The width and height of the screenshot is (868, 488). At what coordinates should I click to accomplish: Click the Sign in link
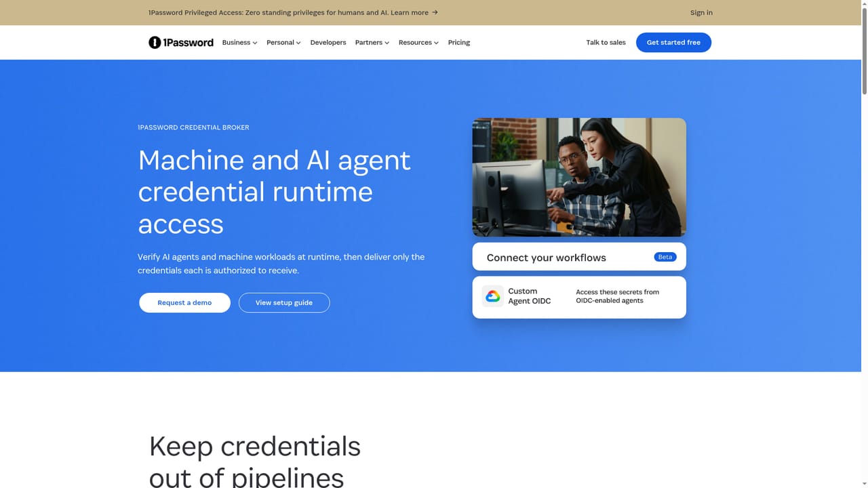[701, 12]
